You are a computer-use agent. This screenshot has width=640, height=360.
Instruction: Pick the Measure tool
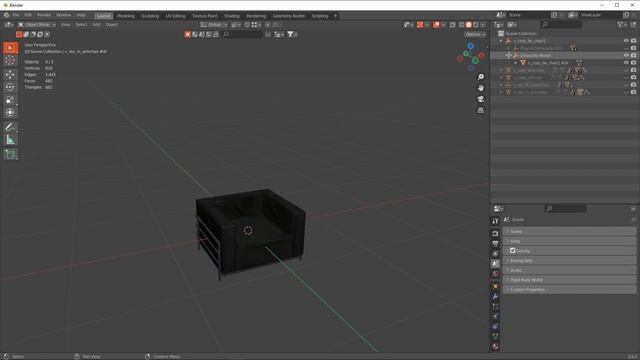coord(10,140)
